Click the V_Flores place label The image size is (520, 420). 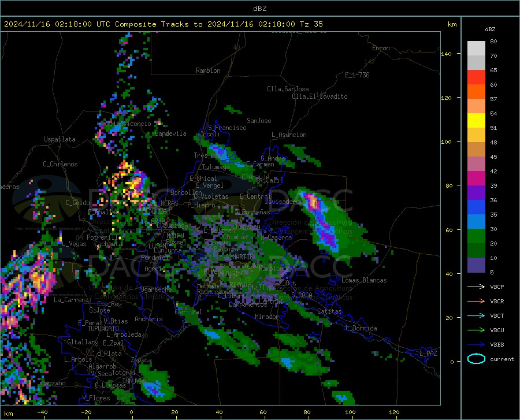click(x=96, y=398)
